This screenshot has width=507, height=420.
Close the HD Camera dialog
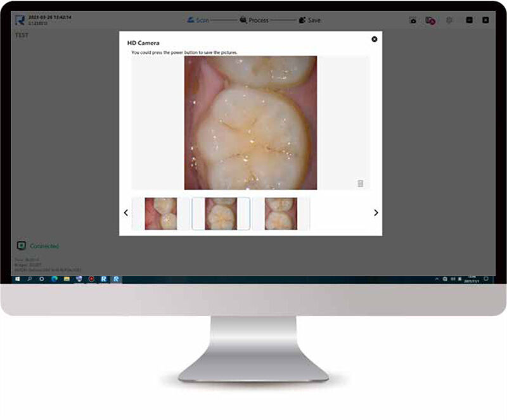click(374, 39)
